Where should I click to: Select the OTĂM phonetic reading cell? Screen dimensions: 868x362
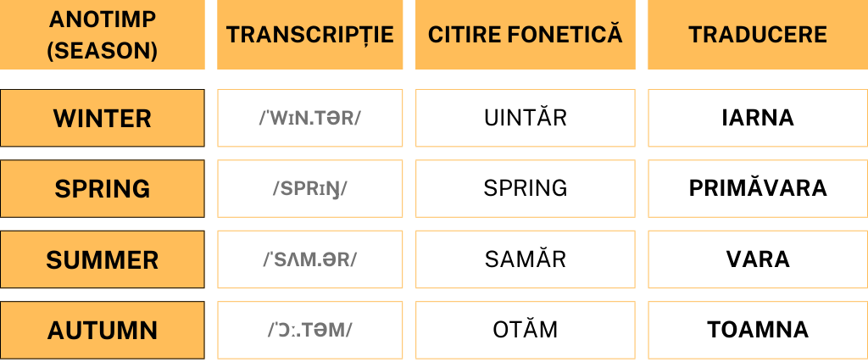click(x=525, y=330)
